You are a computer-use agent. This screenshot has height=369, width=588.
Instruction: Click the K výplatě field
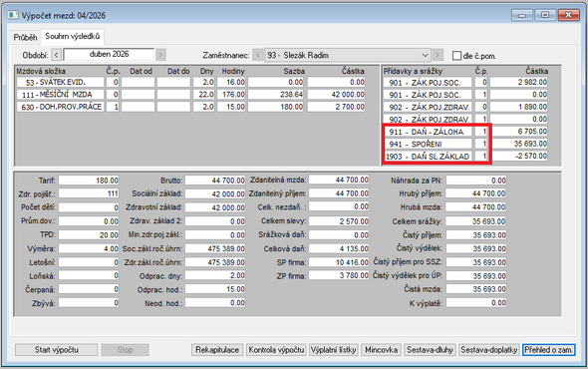pos(475,303)
